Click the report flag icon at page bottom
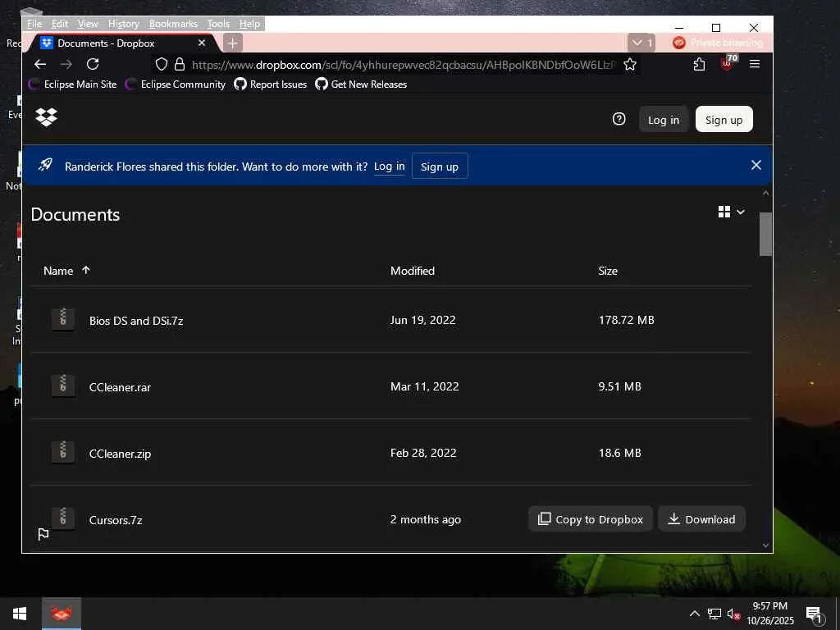 (43, 534)
